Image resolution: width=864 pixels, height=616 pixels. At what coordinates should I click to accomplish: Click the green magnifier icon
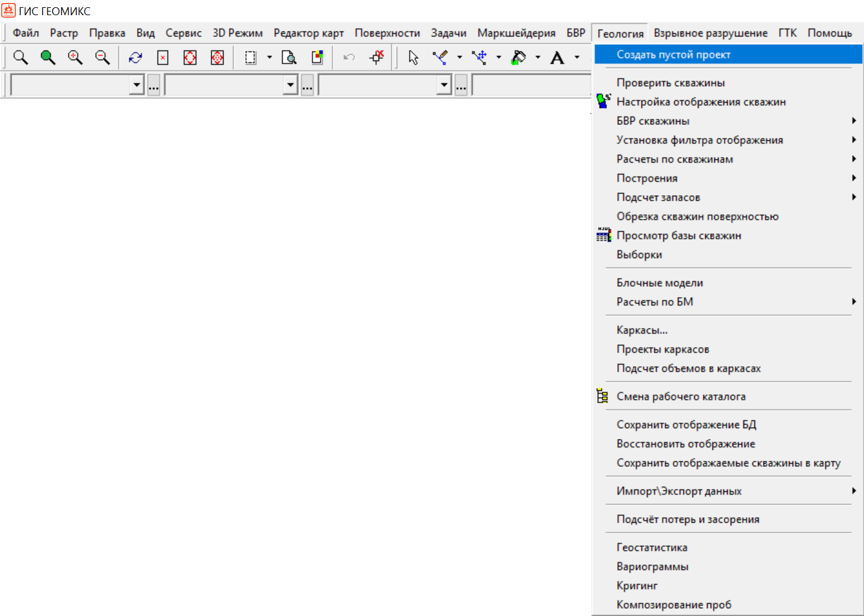(x=48, y=58)
